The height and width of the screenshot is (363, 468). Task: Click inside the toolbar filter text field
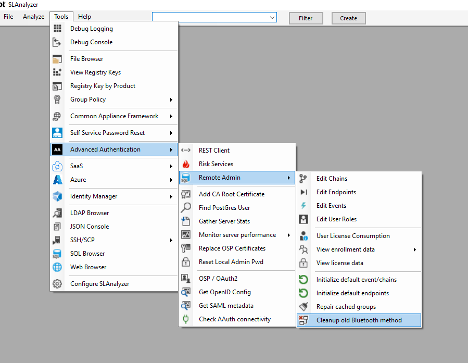(x=211, y=17)
